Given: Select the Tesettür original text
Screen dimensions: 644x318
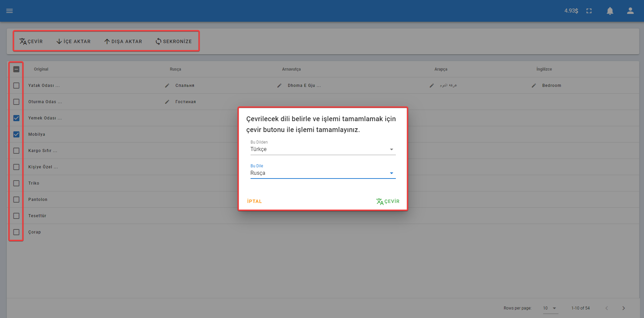Looking at the screenshot, I should [x=37, y=216].
